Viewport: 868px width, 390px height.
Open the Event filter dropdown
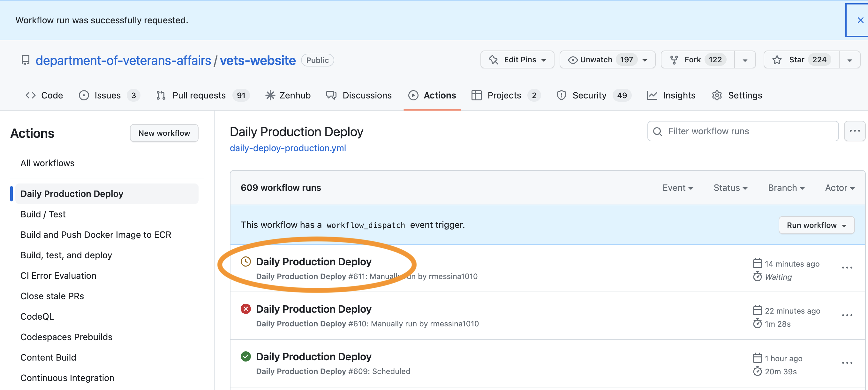pyautogui.click(x=678, y=188)
